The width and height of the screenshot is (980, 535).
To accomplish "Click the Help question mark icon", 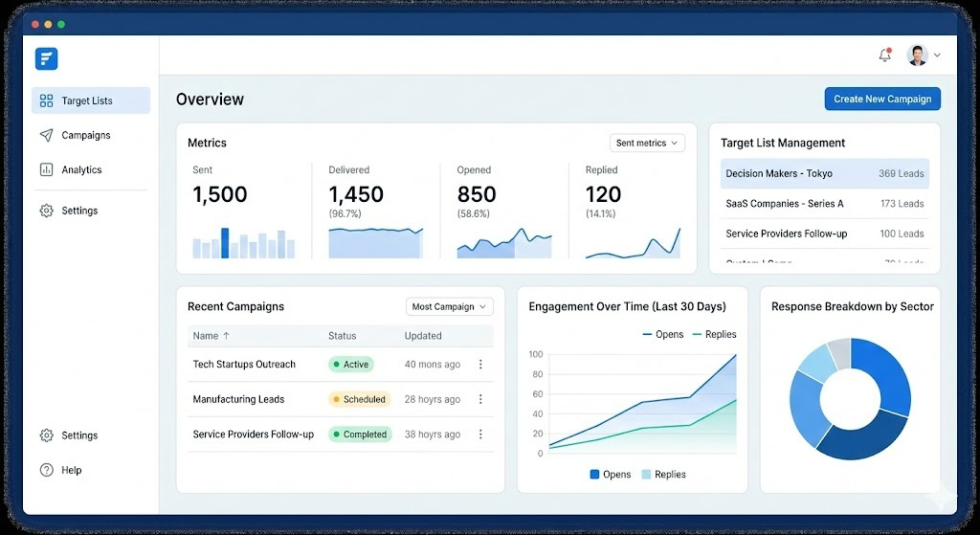I will coord(46,470).
